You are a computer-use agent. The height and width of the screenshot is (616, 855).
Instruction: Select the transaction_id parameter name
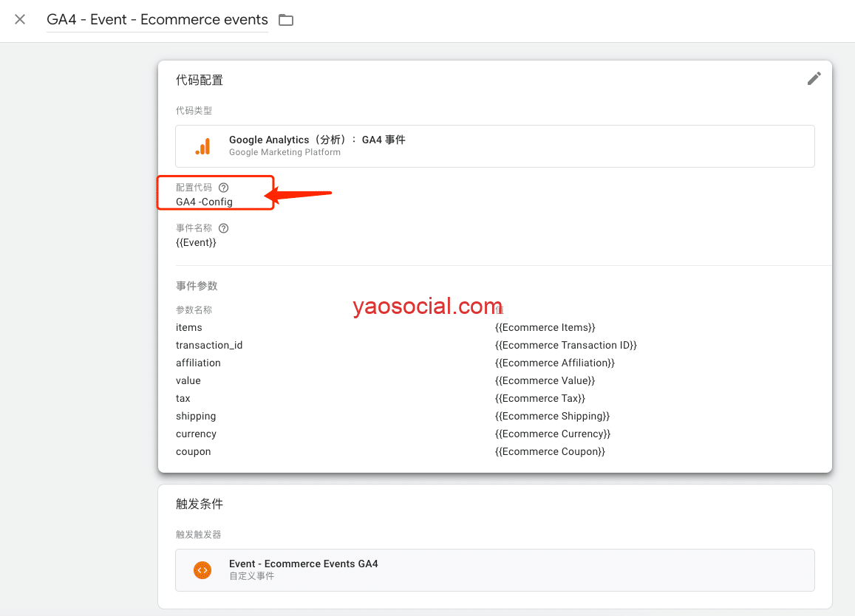(x=209, y=345)
